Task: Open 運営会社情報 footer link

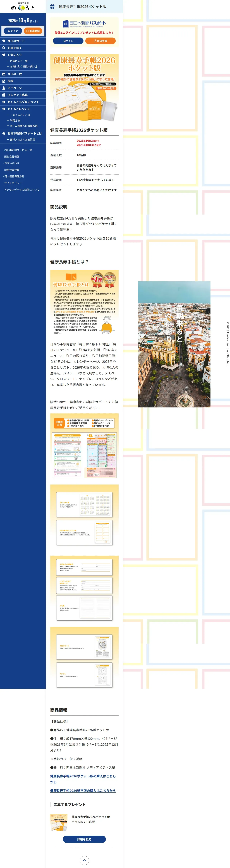Action: click(11, 157)
